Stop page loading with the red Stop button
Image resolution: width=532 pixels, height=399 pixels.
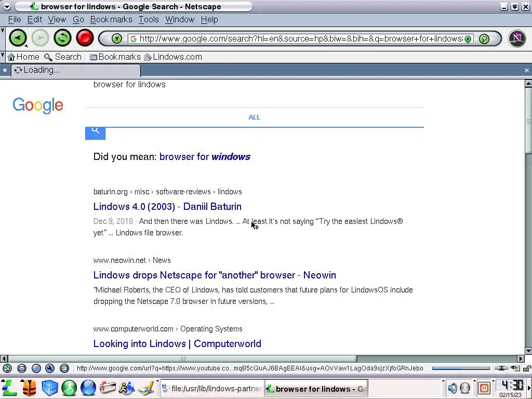tap(85, 37)
